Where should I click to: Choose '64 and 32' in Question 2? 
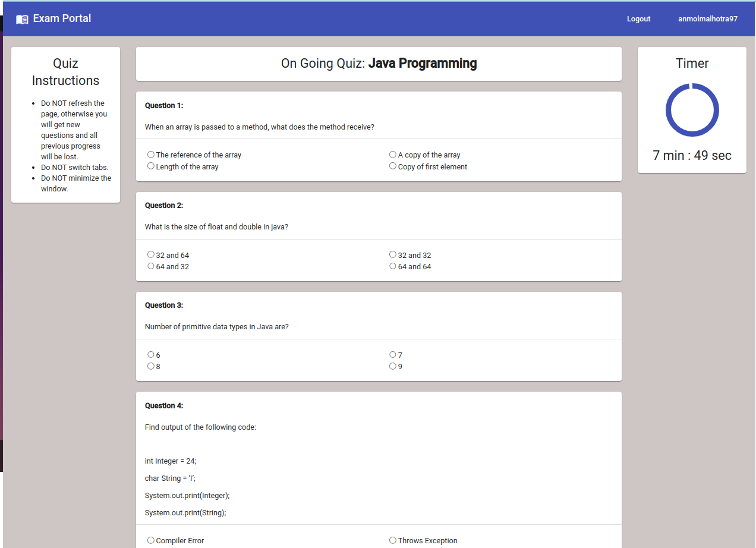[150, 266]
